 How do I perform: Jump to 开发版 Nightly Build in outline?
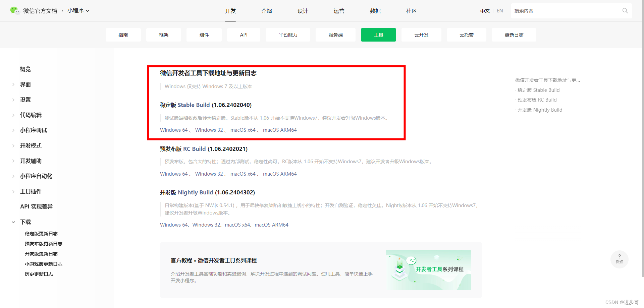[x=540, y=110]
